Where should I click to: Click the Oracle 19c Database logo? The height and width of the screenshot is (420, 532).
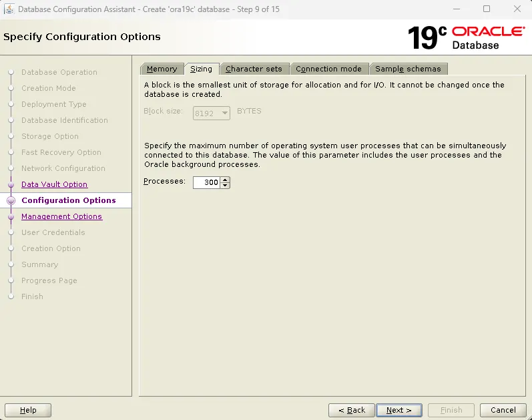466,37
